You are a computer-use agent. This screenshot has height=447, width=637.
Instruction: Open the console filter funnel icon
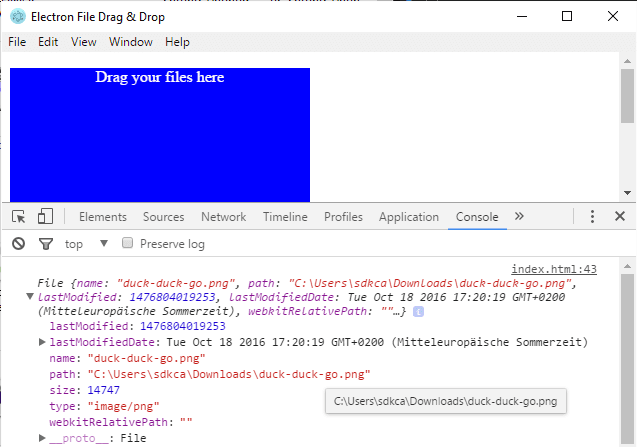pos(45,244)
